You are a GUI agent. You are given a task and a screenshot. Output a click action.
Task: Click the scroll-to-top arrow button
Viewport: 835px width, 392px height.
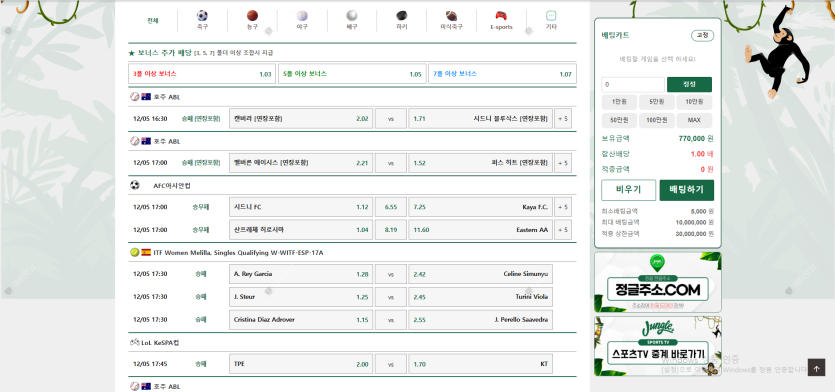pos(816,368)
